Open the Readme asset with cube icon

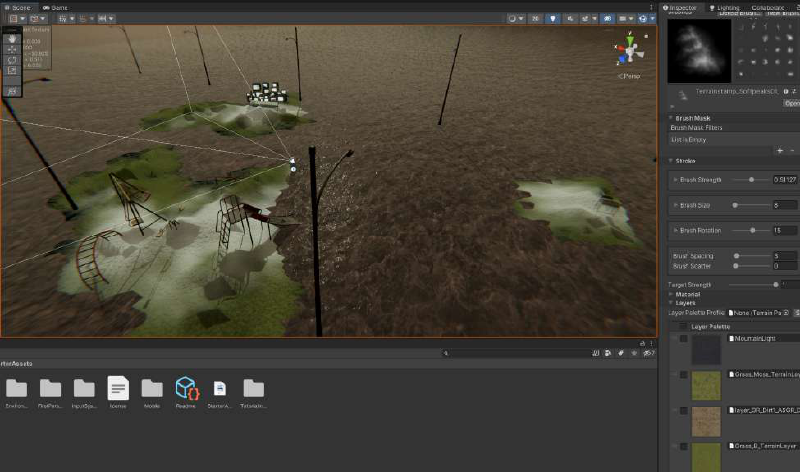[x=186, y=389]
